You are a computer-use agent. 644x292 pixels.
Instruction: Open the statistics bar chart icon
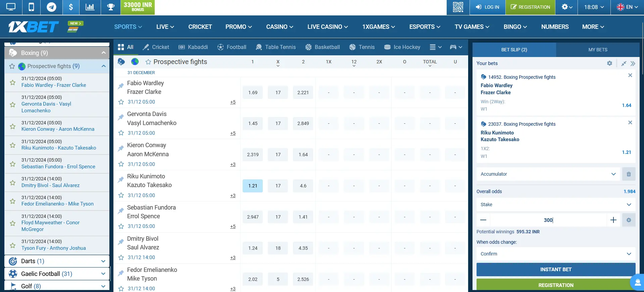coord(90,7)
